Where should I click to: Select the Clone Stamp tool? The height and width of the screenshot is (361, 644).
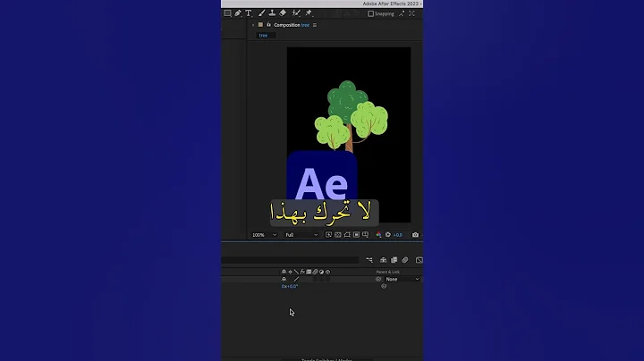click(x=272, y=13)
